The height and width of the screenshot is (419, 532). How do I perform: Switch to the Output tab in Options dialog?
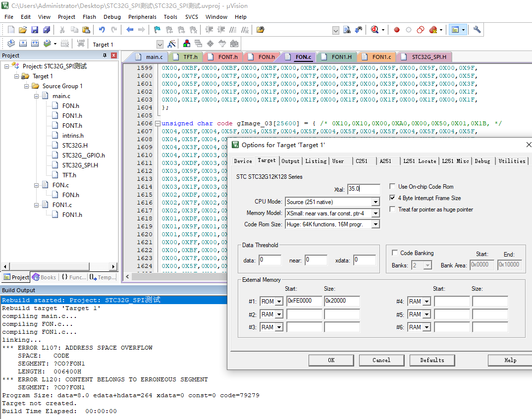pyautogui.click(x=290, y=161)
